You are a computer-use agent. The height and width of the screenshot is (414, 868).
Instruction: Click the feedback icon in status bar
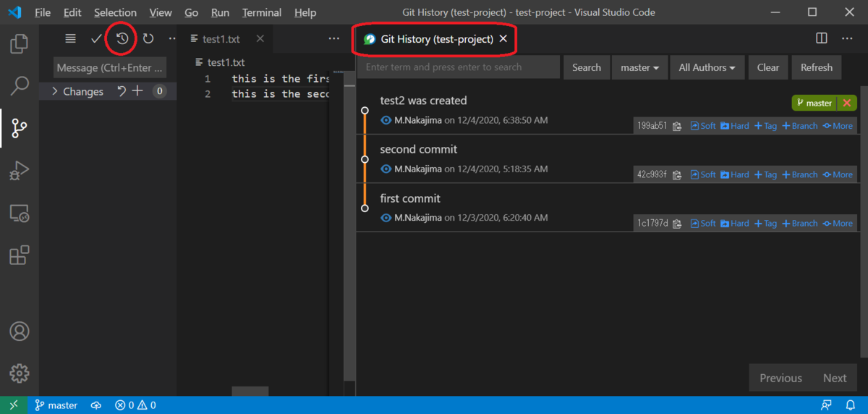pos(827,405)
